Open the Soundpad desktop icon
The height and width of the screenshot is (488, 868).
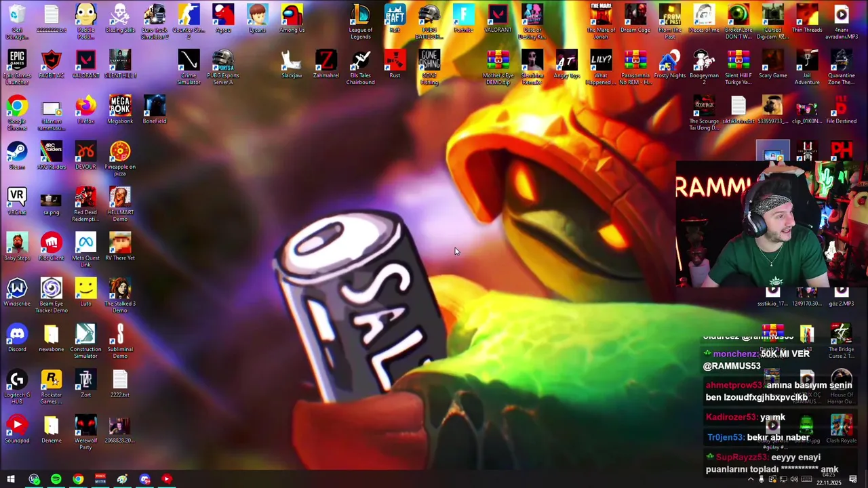pyautogui.click(x=17, y=429)
